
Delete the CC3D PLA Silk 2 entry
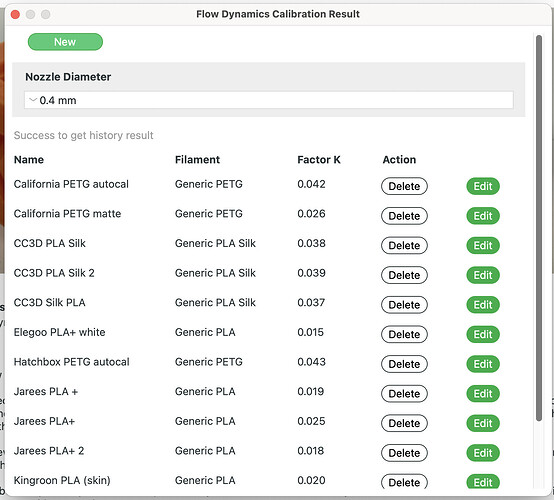(x=404, y=275)
